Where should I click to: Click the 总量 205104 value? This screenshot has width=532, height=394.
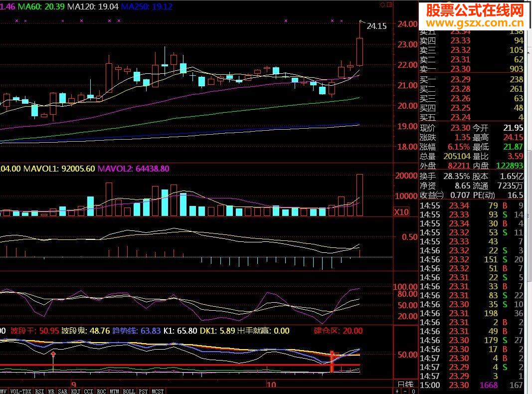457,157
